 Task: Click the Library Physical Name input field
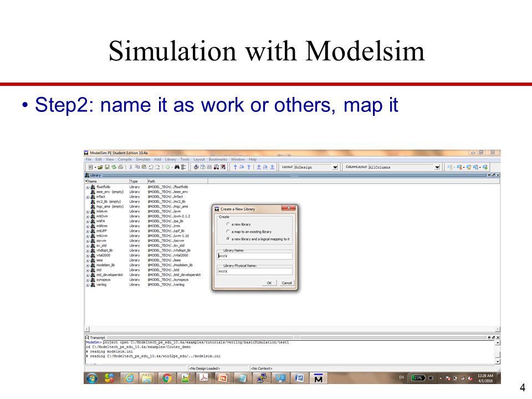pyautogui.click(x=255, y=271)
